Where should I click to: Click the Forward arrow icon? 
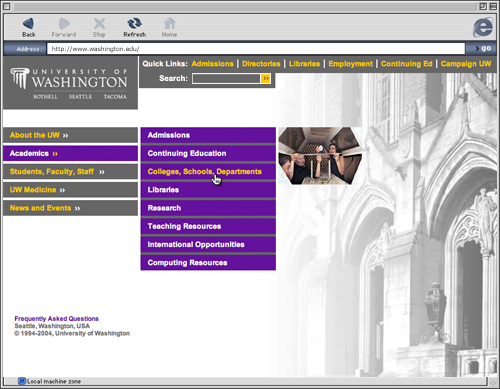point(64,24)
